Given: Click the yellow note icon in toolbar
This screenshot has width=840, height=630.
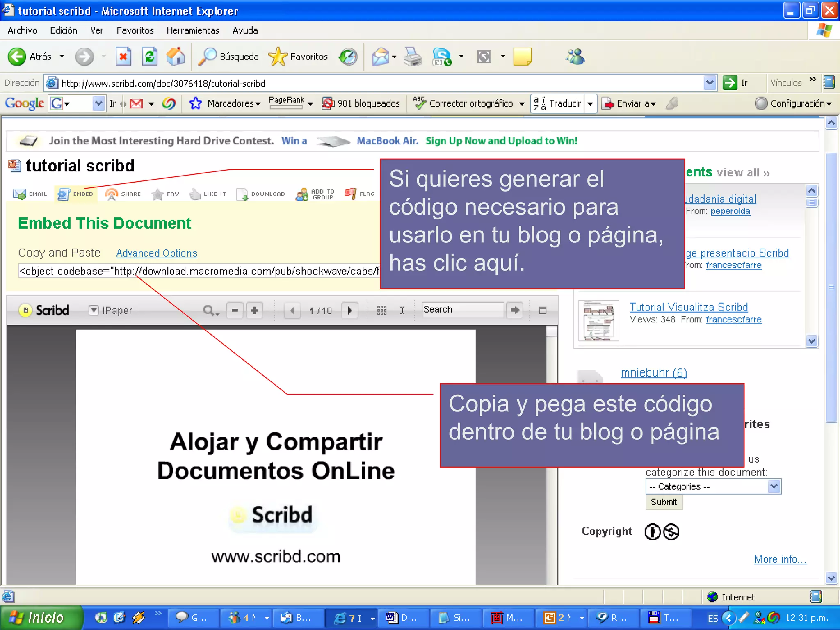Looking at the screenshot, I should pyautogui.click(x=522, y=57).
